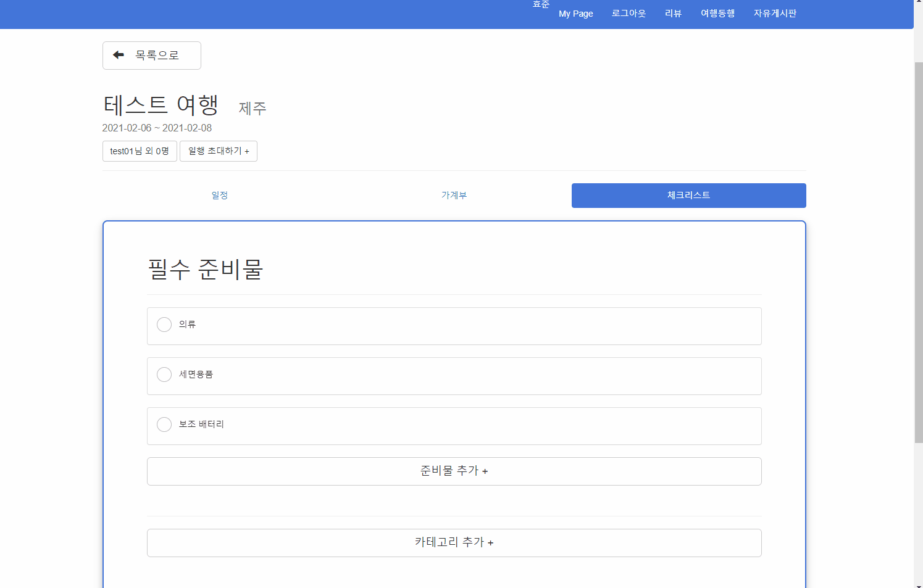
Task: Click the 보조 배터리 item label
Action: click(202, 424)
